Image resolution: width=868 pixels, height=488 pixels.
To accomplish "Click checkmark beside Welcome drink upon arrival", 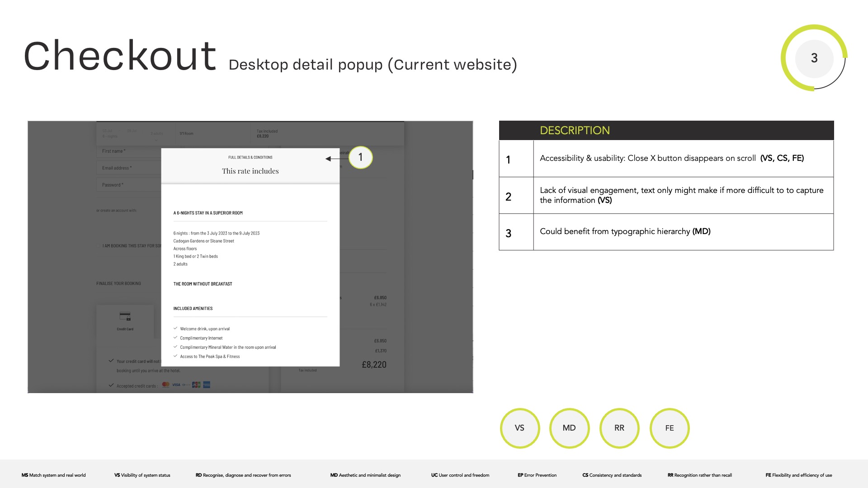I will pyautogui.click(x=175, y=328).
